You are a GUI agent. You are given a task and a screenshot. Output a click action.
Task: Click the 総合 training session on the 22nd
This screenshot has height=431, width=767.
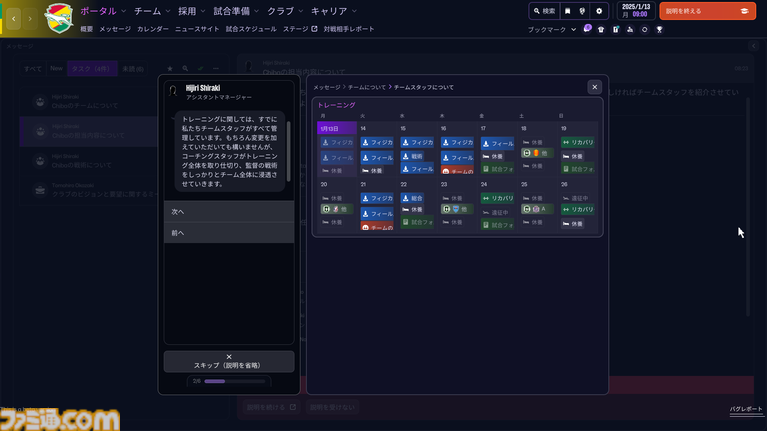416,199
